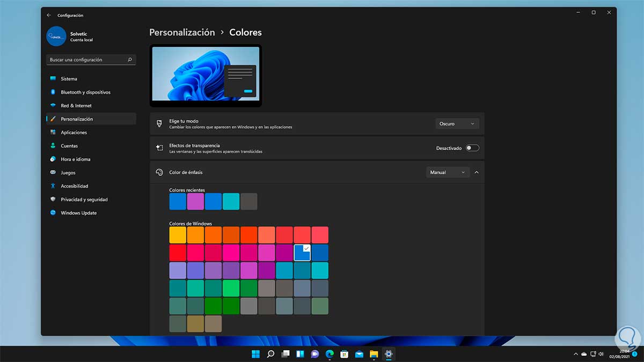Open File Explorer from the taskbar
Screen dimensions: 644x362
pos(374,354)
